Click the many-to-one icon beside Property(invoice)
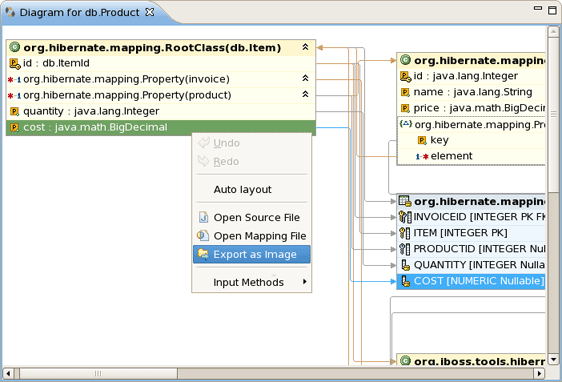This screenshot has height=382, width=562. click(15, 80)
